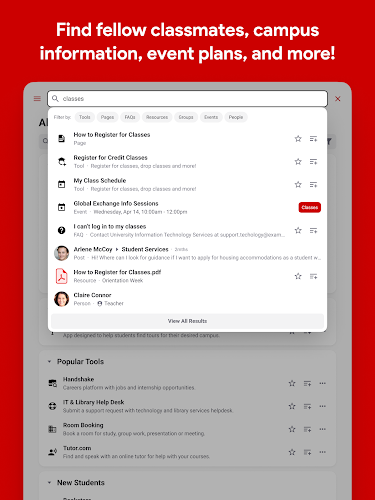Open more options for Room Booking
The height and width of the screenshot is (500, 375).
[x=322, y=429]
